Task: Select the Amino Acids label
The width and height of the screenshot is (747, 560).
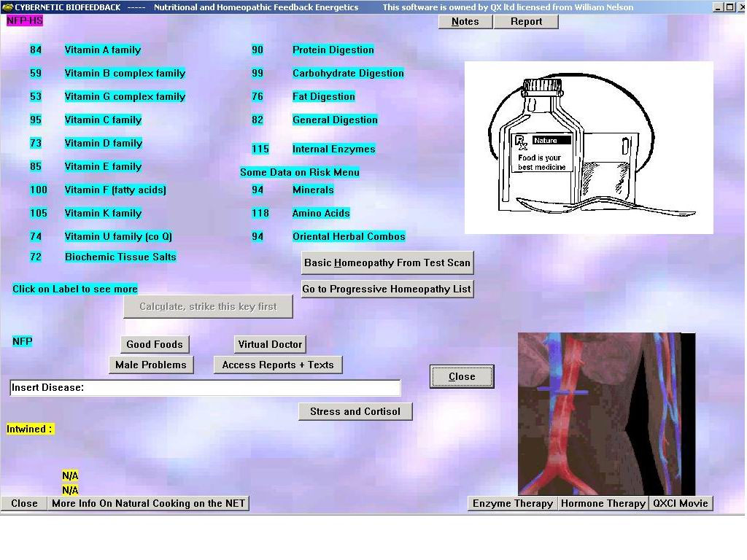Action: (x=321, y=214)
